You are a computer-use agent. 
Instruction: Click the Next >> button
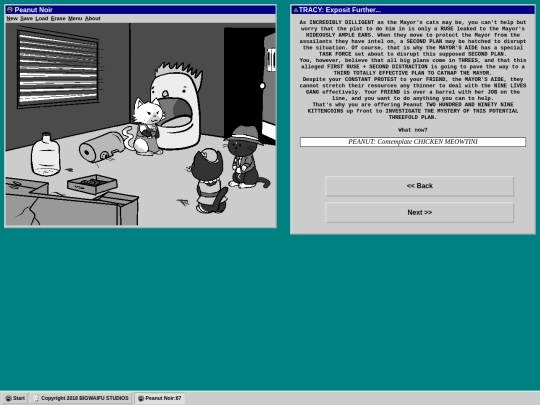tap(419, 212)
